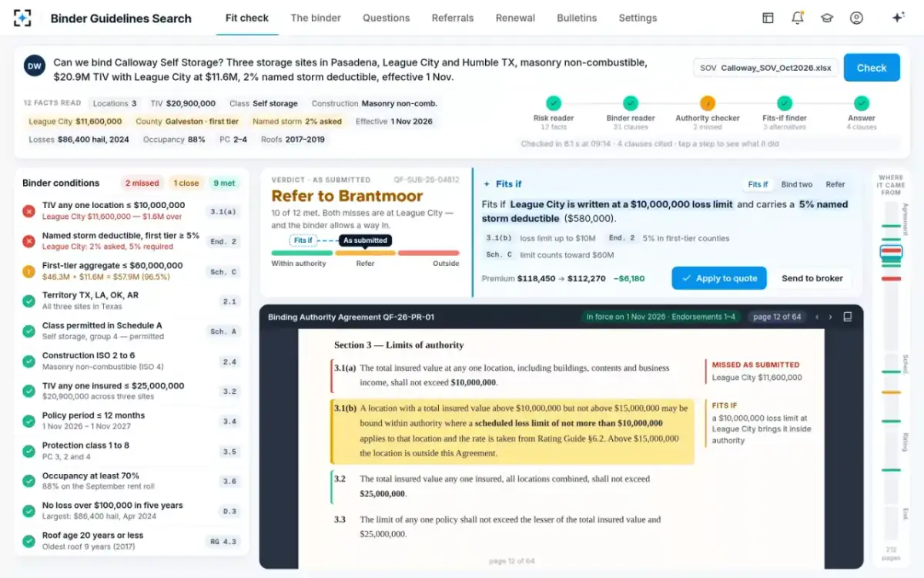Open the sparkle assistant icon
Image resolution: width=924 pixels, height=578 pixels.
pyautogui.click(x=898, y=18)
